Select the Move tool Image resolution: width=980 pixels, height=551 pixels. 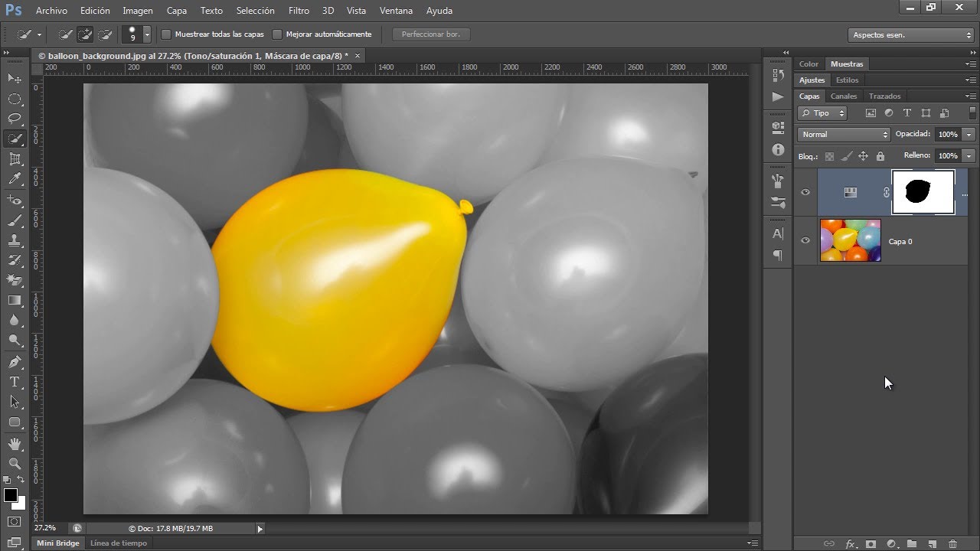pos(15,78)
